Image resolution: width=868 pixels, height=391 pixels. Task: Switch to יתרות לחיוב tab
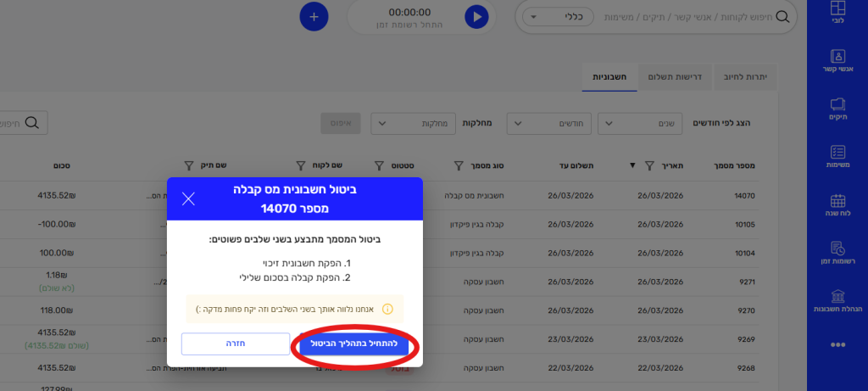(745, 76)
